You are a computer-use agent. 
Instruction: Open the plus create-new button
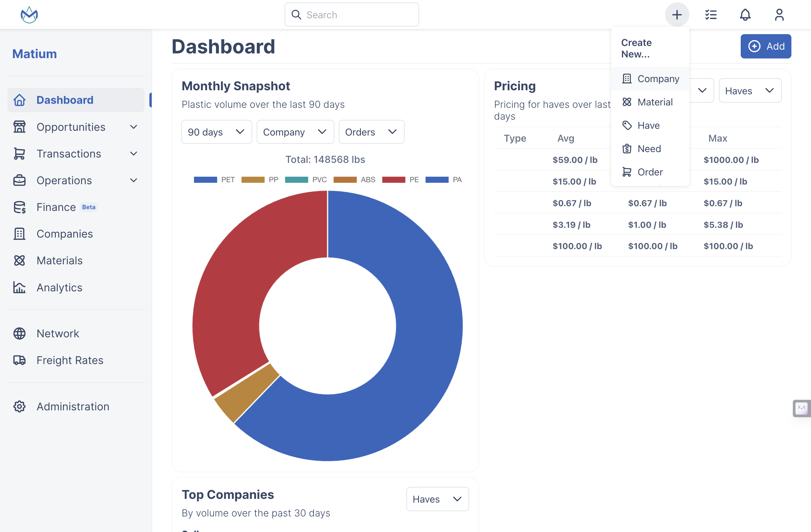point(677,15)
